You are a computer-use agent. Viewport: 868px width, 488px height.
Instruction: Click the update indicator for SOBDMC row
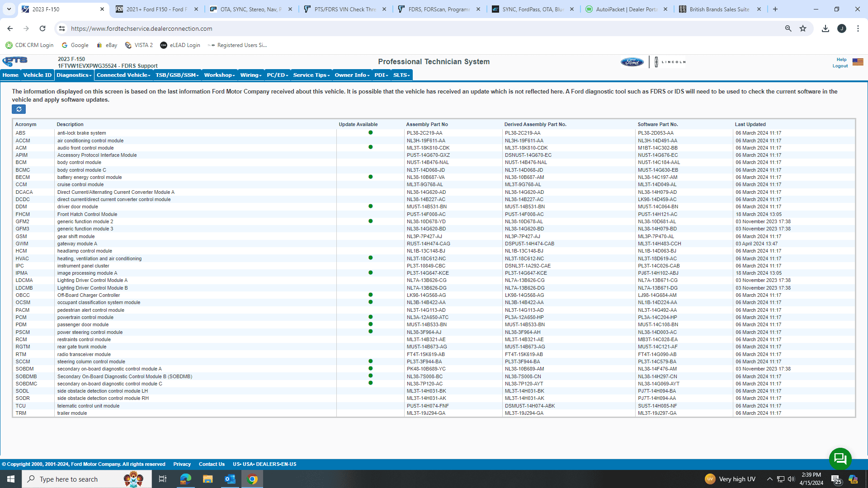pos(370,383)
